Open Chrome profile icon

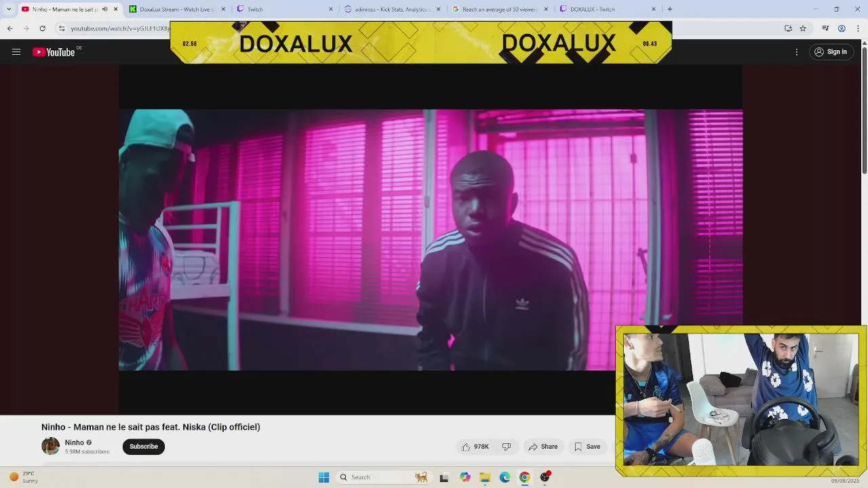pyautogui.click(x=842, y=28)
